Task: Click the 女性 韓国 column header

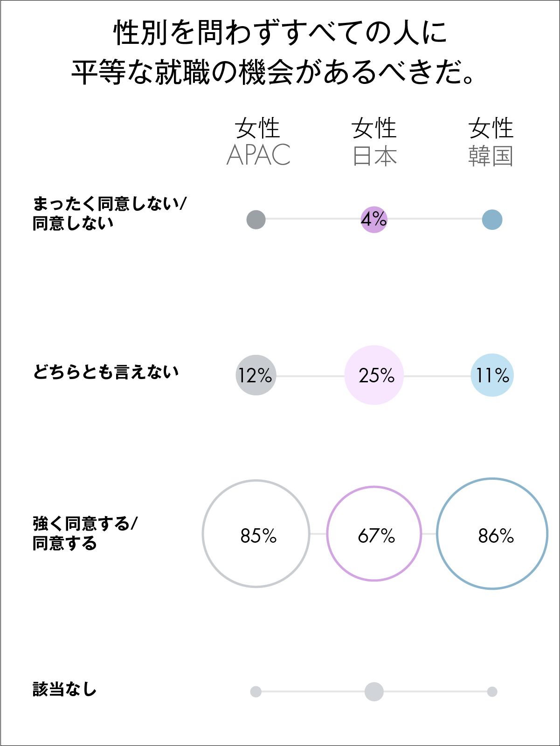Action: (491, 142)
